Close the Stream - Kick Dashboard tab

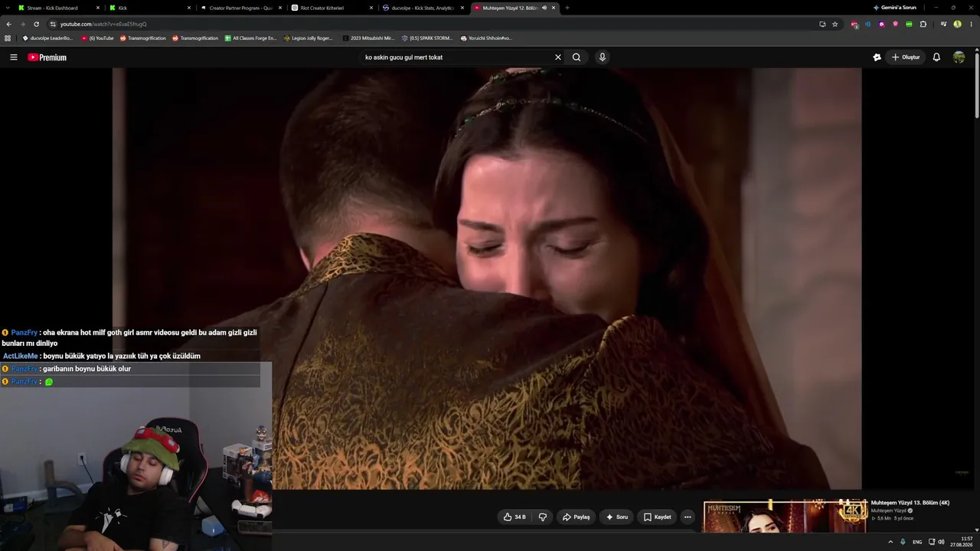pyautogui.click(x=98, y=8)
